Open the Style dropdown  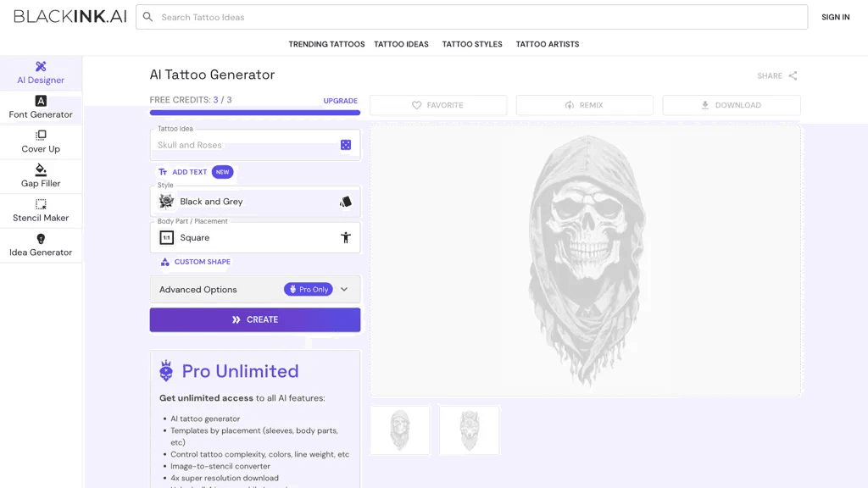[255, 202]
